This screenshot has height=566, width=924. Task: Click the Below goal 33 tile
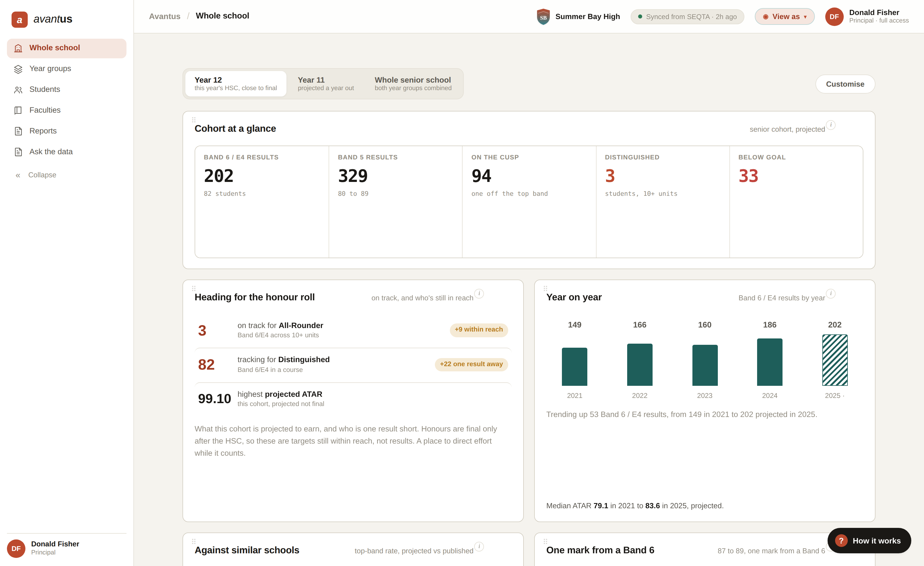pyautogui.click(x=796, y=202)
